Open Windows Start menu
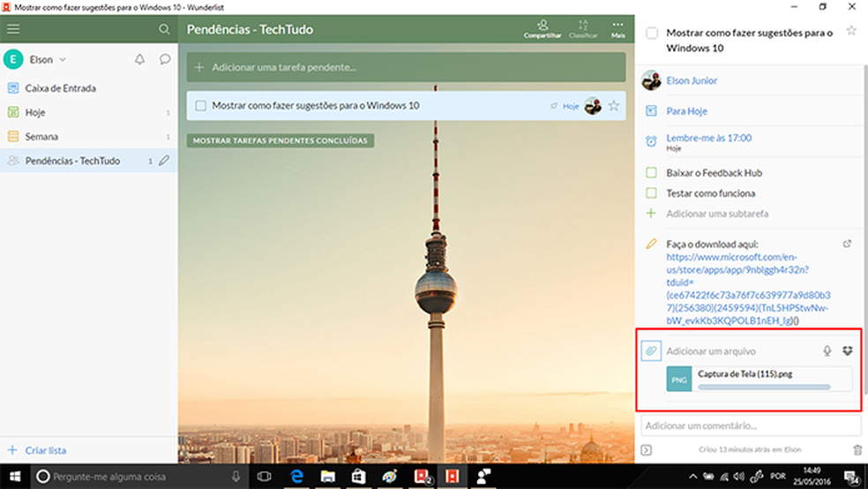Image resolution: width=868 pixels, height=489 pixels. [15, 477]
